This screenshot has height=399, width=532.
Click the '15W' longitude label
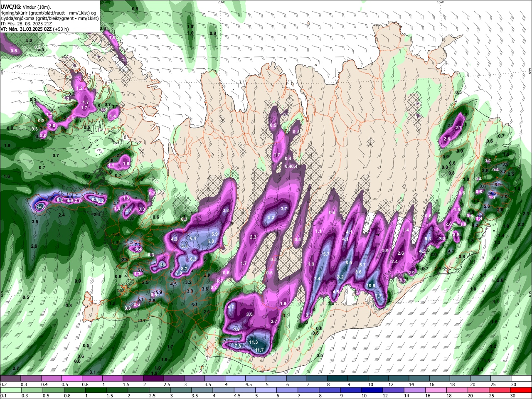coord(440,2)
